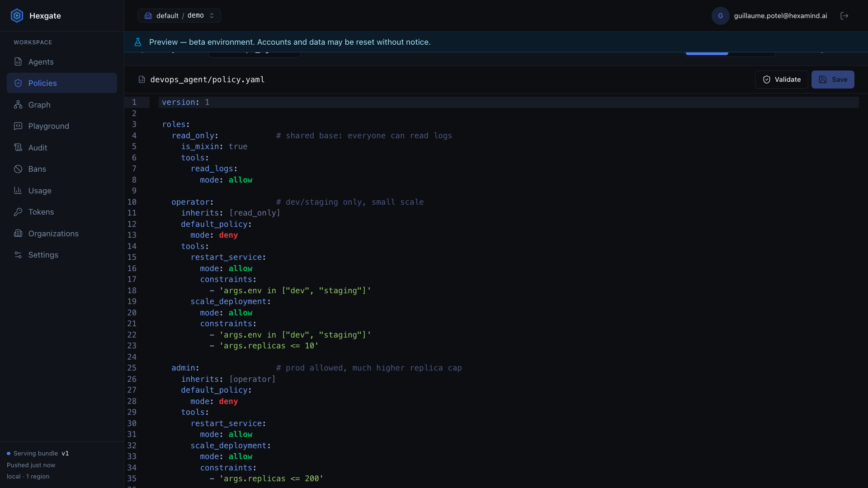Select Policies in the sidebar

click(x=62, y=83)
